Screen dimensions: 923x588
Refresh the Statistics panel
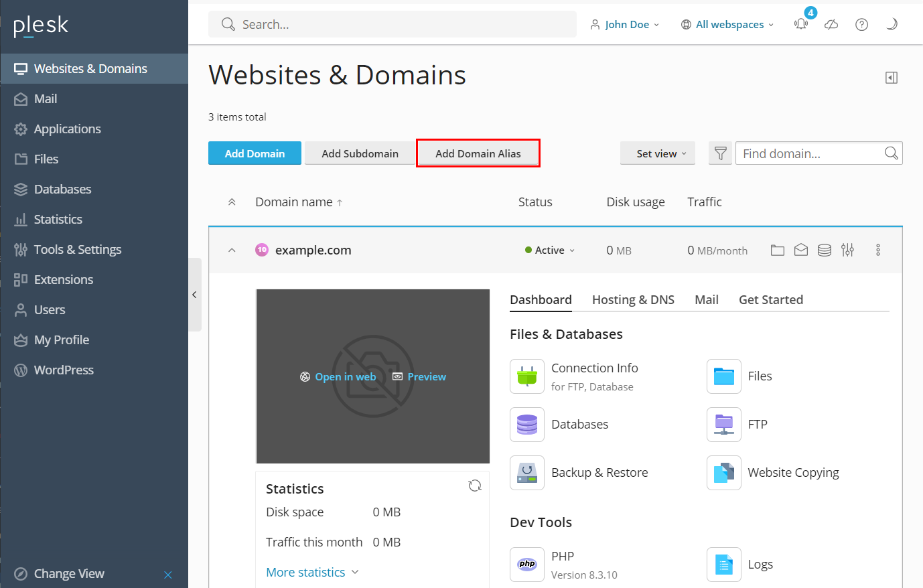pyautogui.click(x=475, y=486)
